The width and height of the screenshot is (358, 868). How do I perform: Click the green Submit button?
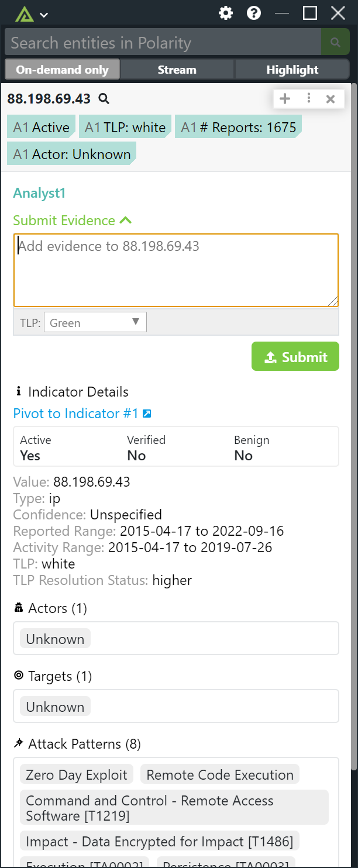tap(295, 356)
